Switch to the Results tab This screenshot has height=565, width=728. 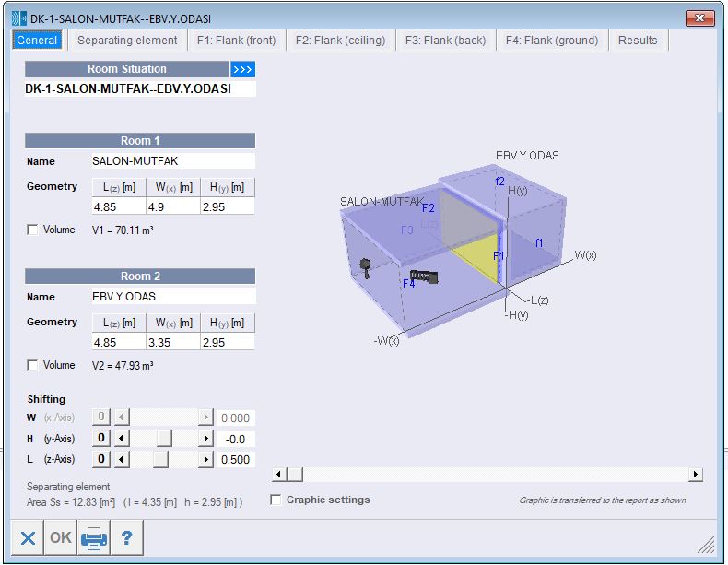pos(638,41)
